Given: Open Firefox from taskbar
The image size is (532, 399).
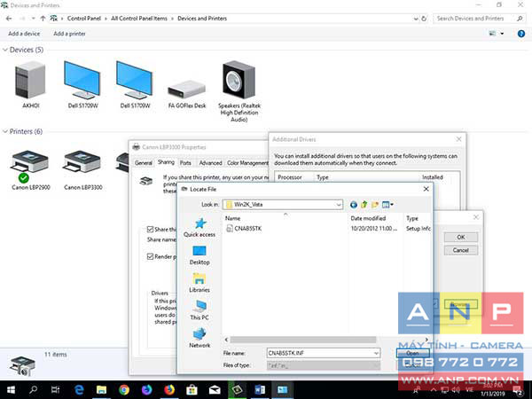Looking at the screenshot, I should tap(169, 390).
